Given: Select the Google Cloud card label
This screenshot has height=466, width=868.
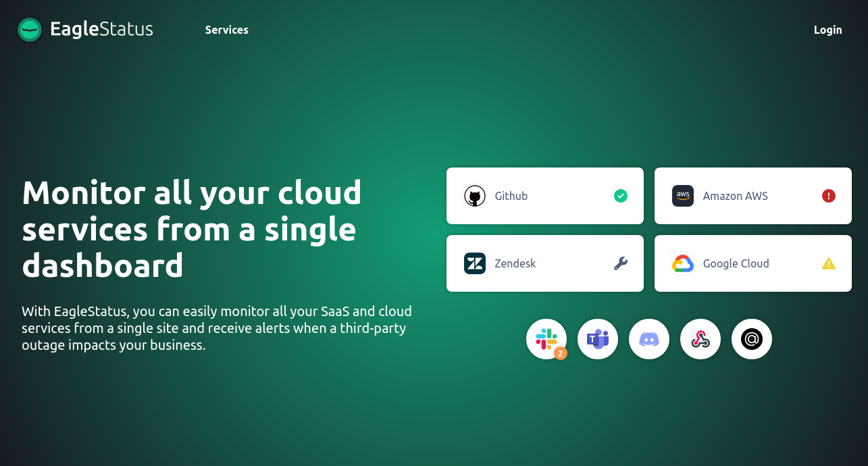Looking at the screenshot, I should (736, 263).
